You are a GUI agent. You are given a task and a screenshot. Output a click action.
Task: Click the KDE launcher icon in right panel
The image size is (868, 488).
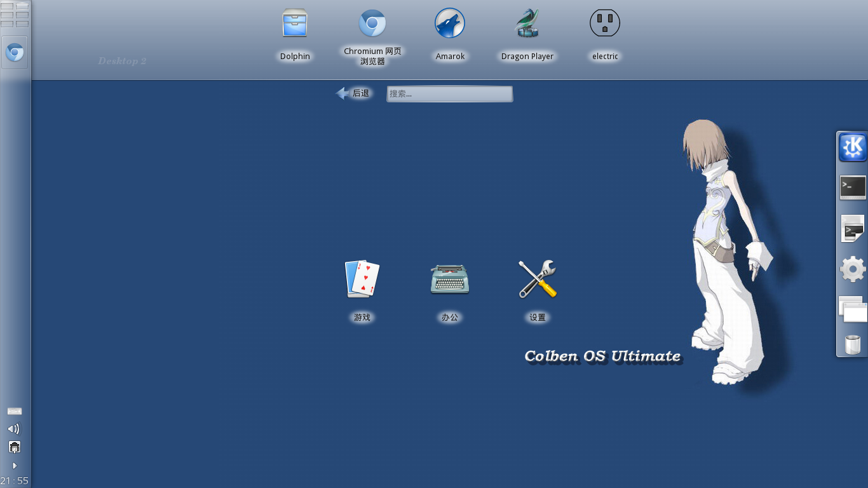point(853,147)
